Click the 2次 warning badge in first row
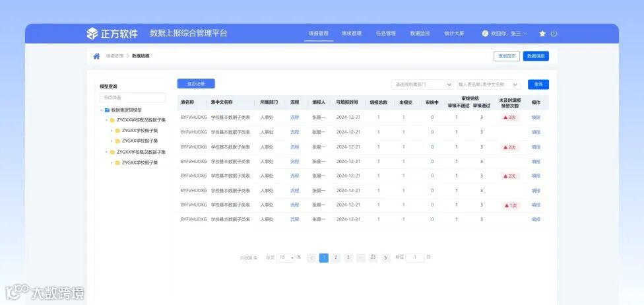 509,118
